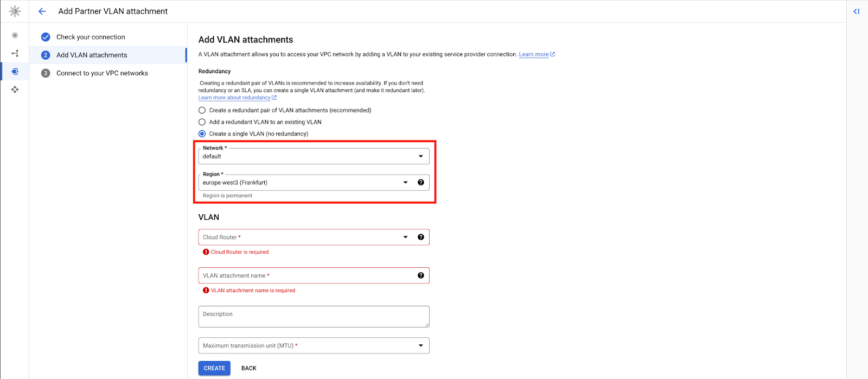Screen dimensions: 868x379
Task: Select Create a redundant pair of VLAN attachments
Action: click(x=202, y=110)
